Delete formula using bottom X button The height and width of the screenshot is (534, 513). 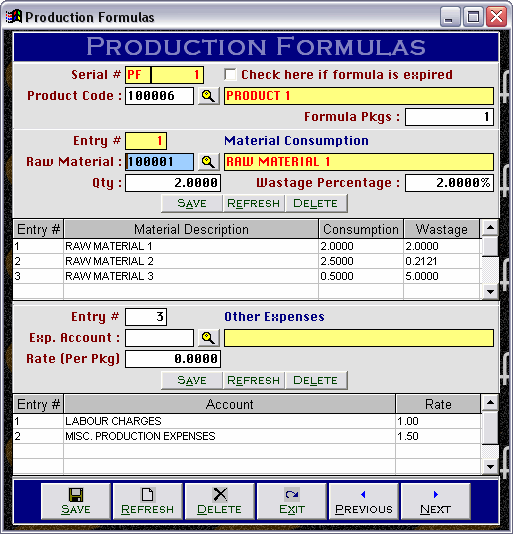[220, 501]
